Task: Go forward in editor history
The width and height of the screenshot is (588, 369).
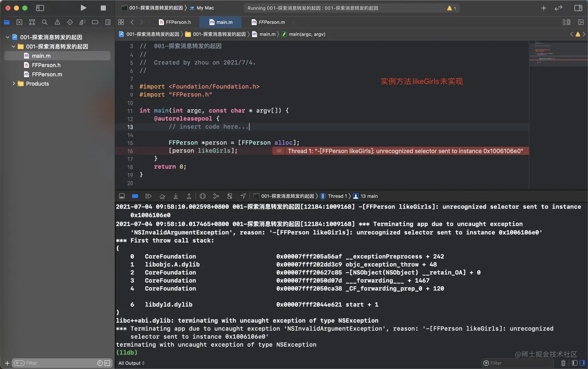Action: click(x=141, y=22)
